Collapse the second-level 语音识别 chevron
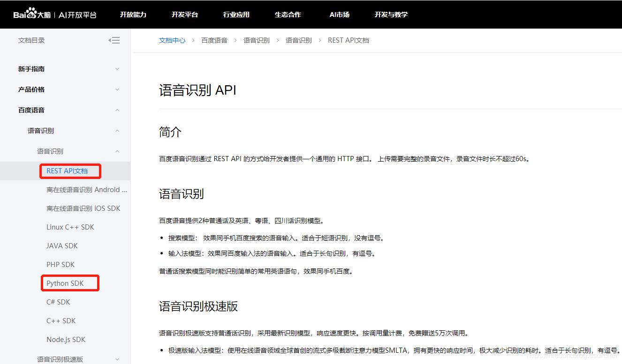The image size is (622, 364). point(117,131)
